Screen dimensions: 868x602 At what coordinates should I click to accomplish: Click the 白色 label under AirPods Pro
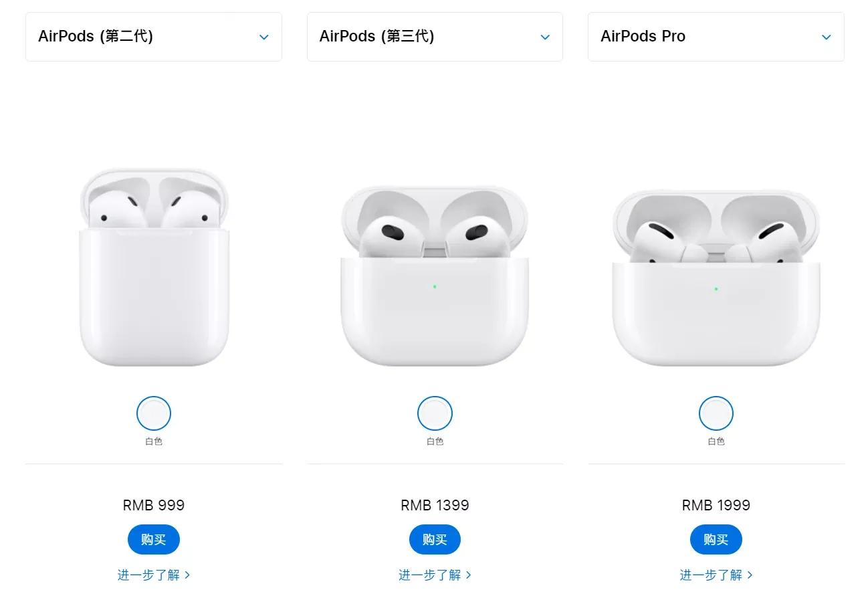point(716,441)
